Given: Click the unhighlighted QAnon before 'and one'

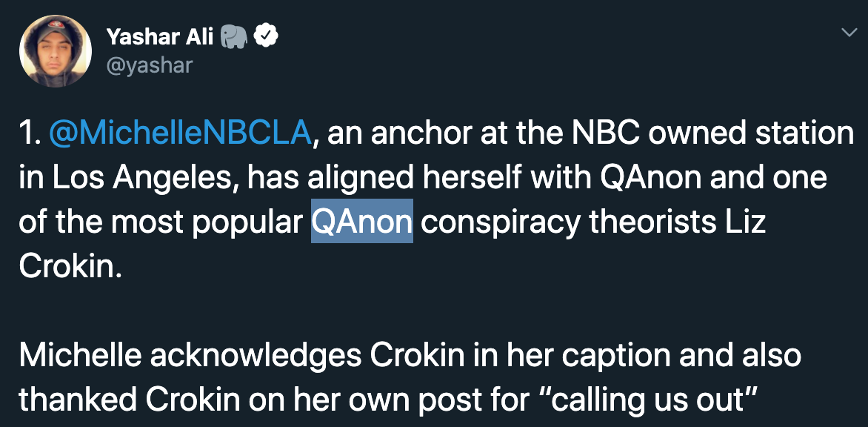Looking at the screenshot, I should (650, 179).
